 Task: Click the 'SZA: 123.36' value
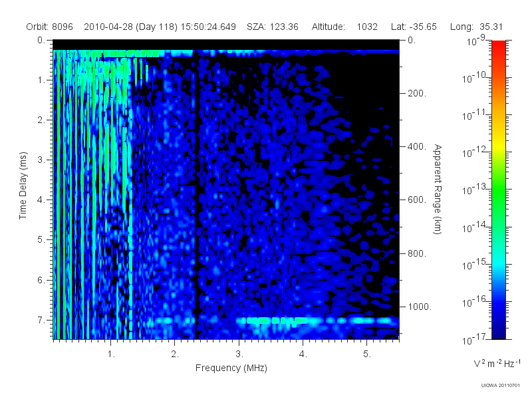pos(273,27)
